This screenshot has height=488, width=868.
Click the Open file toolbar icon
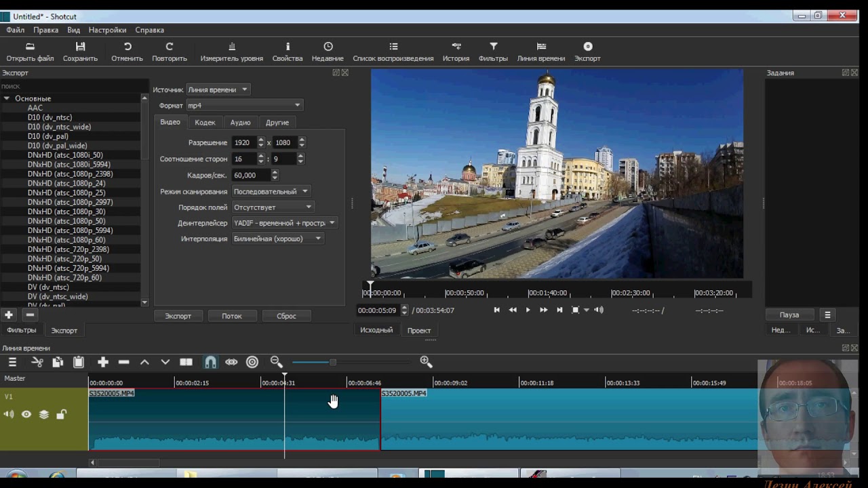[30, 47]
